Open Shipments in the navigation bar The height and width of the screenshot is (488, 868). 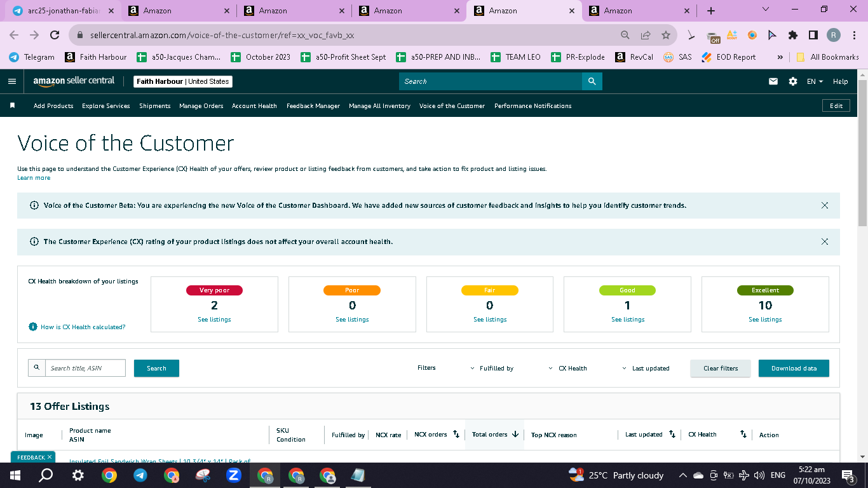(155, 106)
